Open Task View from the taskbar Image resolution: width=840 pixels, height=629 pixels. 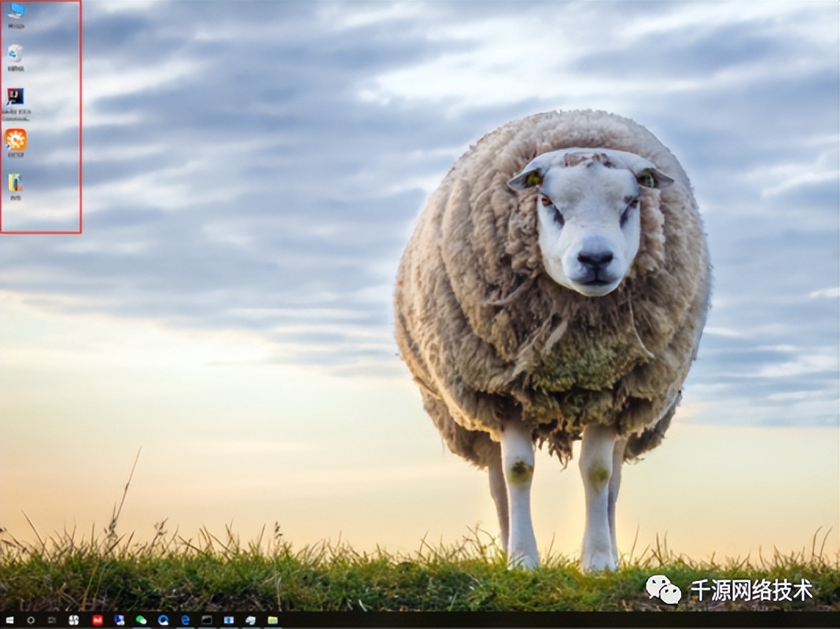click(50, 620)
